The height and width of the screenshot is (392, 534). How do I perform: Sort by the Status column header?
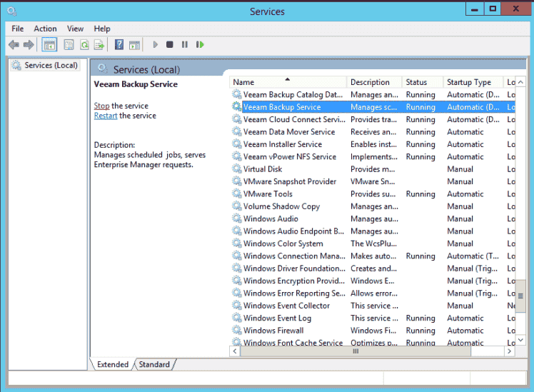[423, 82]
